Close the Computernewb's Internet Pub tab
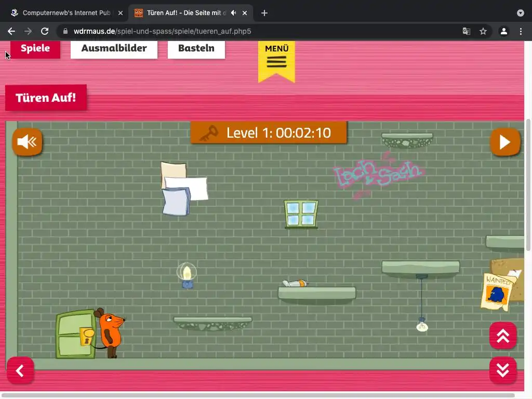The image size is (532, 399). pos(121,13)
